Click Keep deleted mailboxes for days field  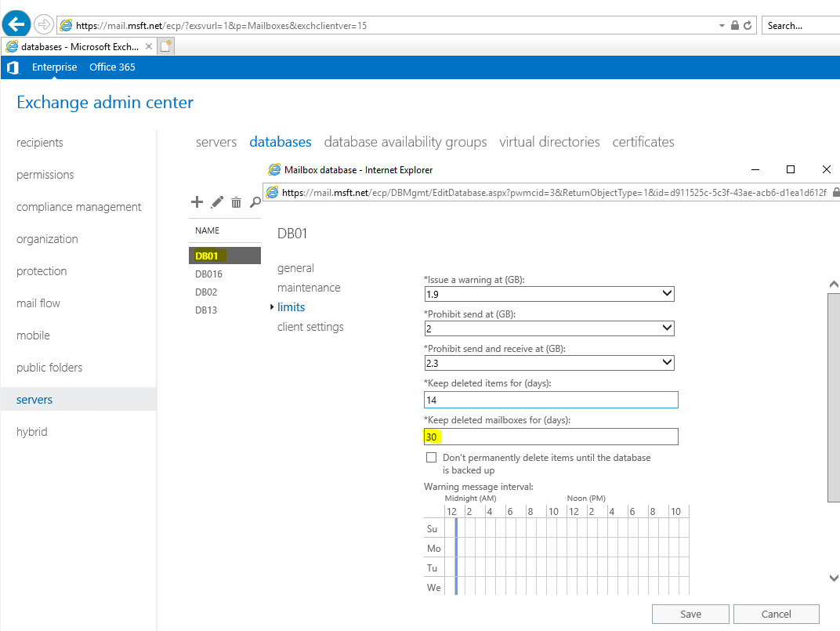pos(551,437)
